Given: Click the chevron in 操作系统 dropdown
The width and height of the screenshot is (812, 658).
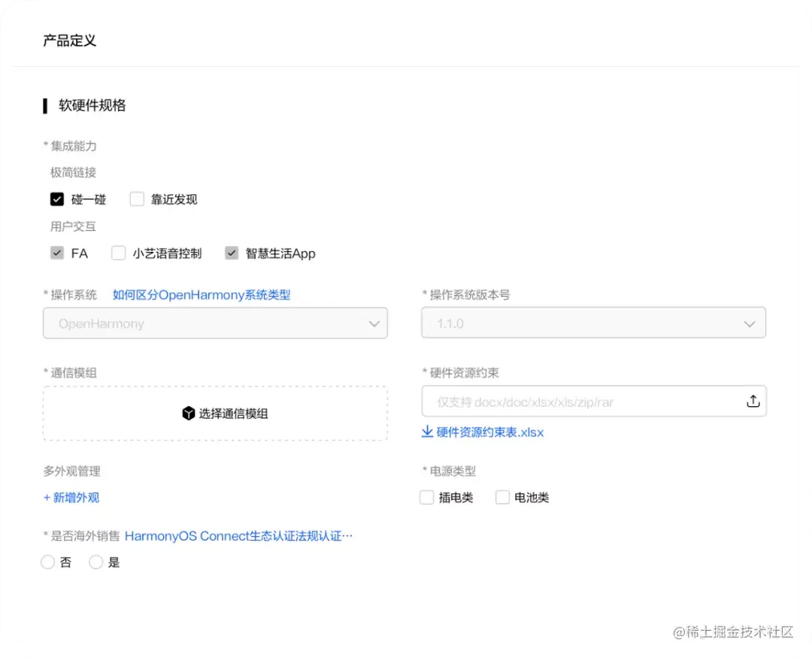Looking at the screenshot, I should pyautogui.click(x=374, y=324).
